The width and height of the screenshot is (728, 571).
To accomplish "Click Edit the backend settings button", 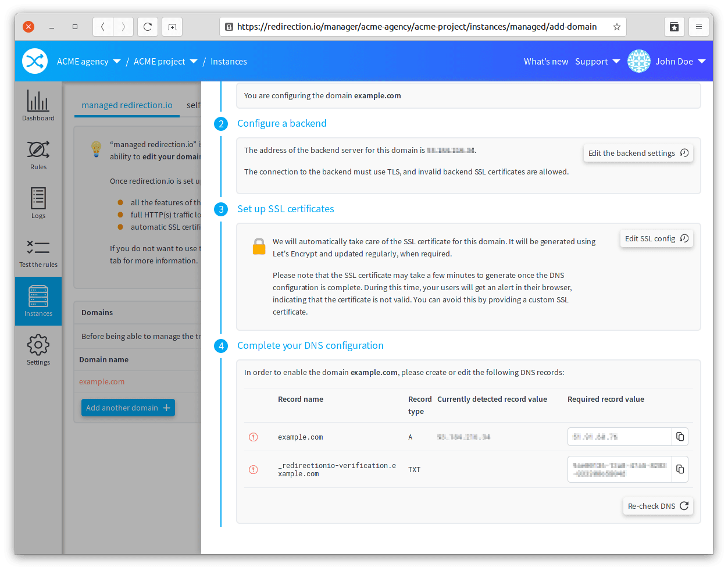I will tap(638, 153).
